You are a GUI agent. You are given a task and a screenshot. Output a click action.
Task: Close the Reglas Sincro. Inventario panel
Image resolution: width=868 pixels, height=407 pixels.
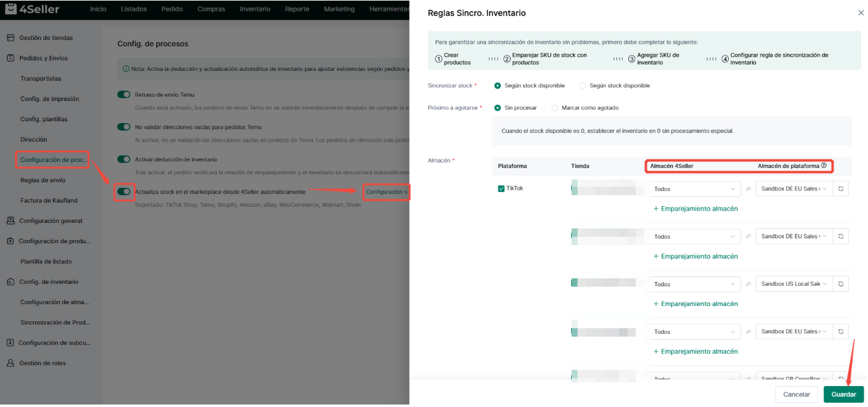click(x=861, y=12)
